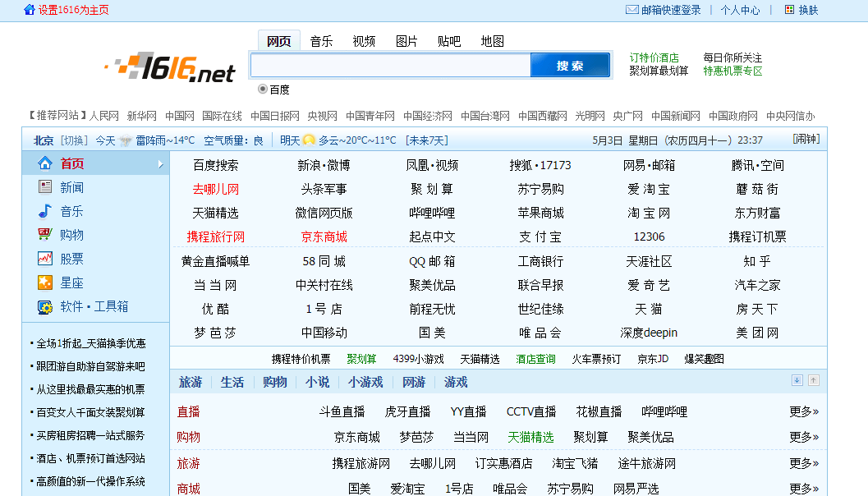Select the 百度 radio button
The width and height of the screenshot is (868, 496).
(263, 89)
